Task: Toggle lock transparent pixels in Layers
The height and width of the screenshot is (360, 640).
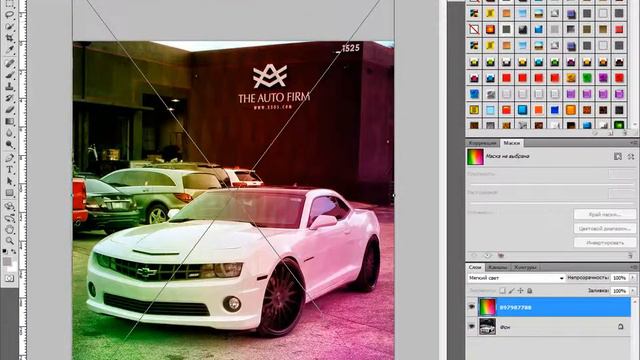Action: [x=502, y=291]
